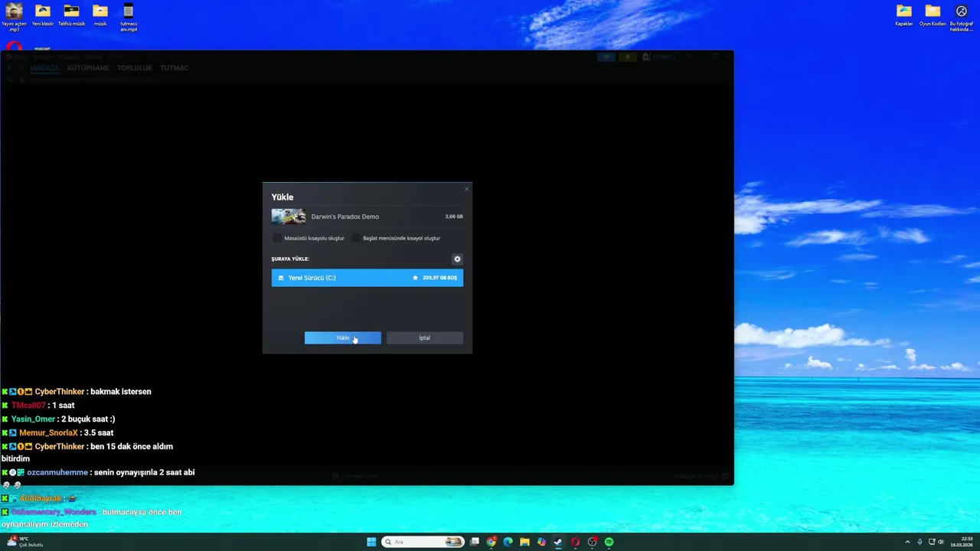This screenshot has height=551, width=980.
Task: Click the Darwin's Paradox Demo thumbnail
Action: (289, 217)
